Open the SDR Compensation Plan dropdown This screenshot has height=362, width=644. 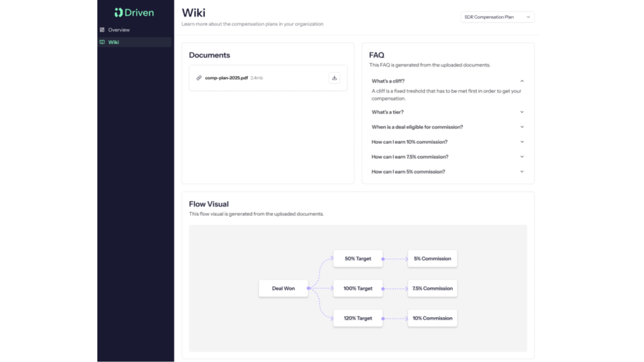click(x=497, y=17)
